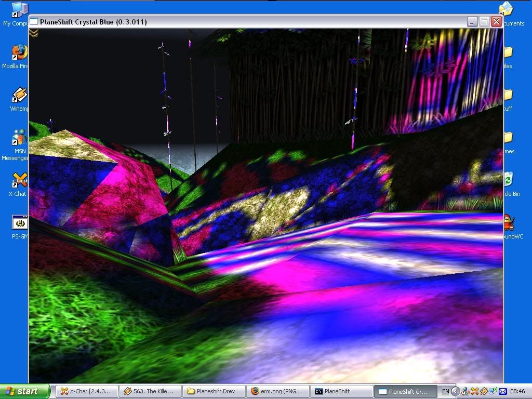Open Planeshift Drey folder from taskbar
This screenshot has height=399, width=532.
213,391
